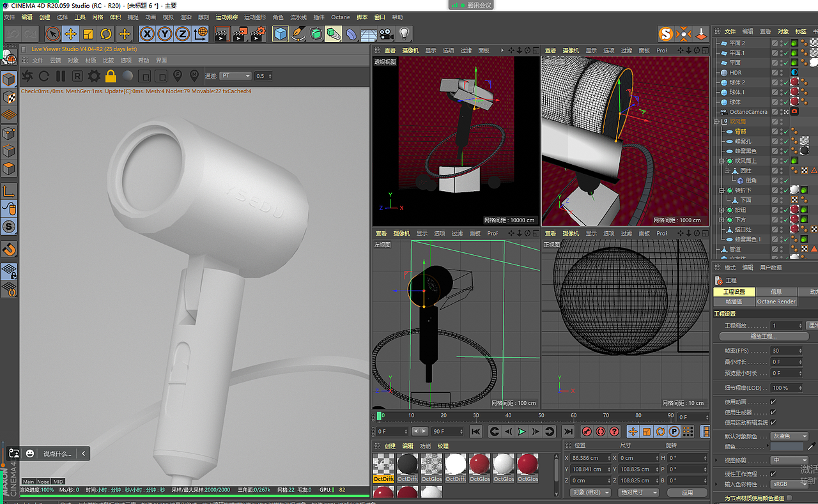
Task: Jump to the start of the timeline
Action: [475, 432]
